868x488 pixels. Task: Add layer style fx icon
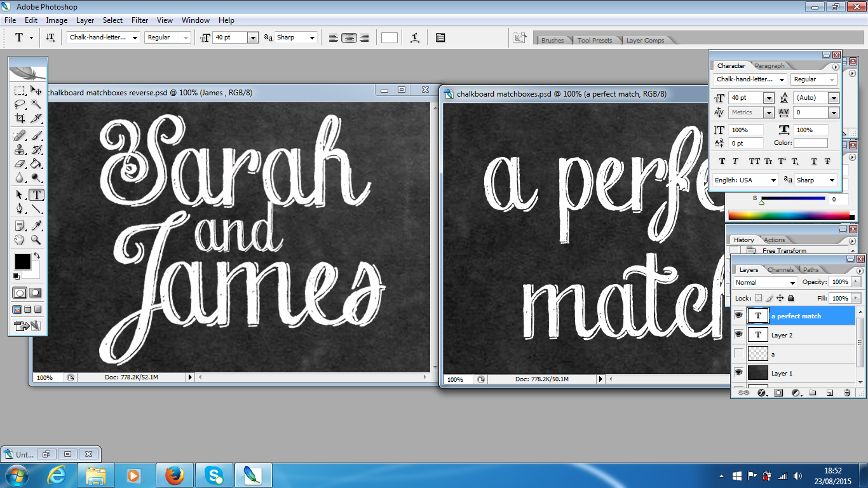point(761,393)
